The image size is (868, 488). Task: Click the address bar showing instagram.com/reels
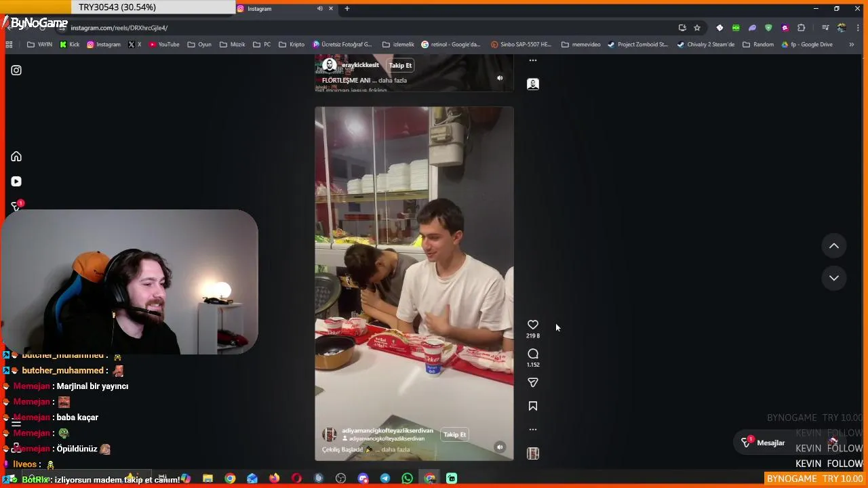point(366,28)
